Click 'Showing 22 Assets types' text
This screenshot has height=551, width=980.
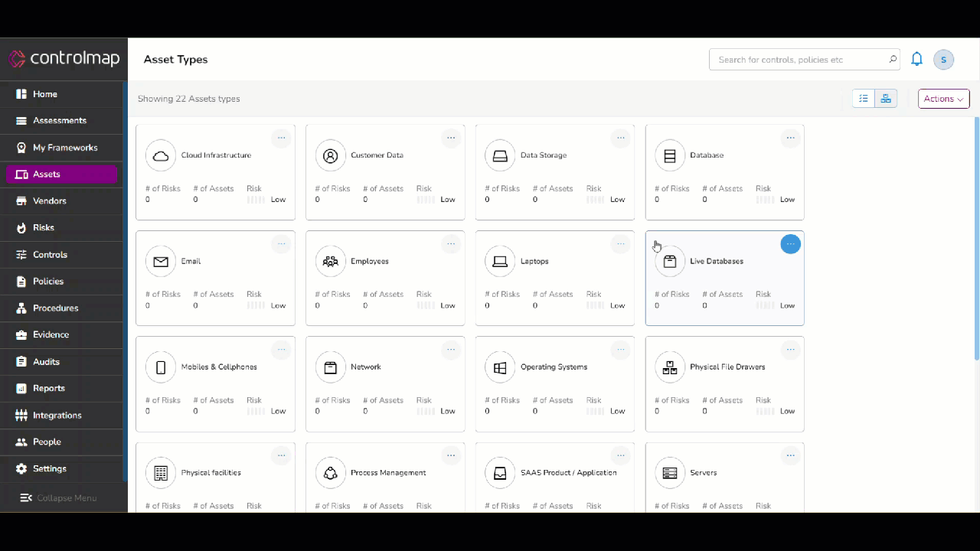[x=188, y=99]
